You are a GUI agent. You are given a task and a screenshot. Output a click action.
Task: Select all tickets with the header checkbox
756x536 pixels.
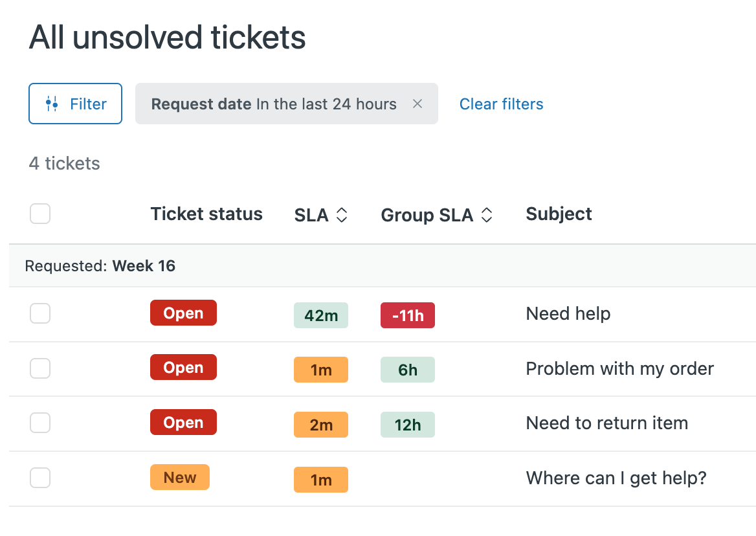(x=39, y=214)
